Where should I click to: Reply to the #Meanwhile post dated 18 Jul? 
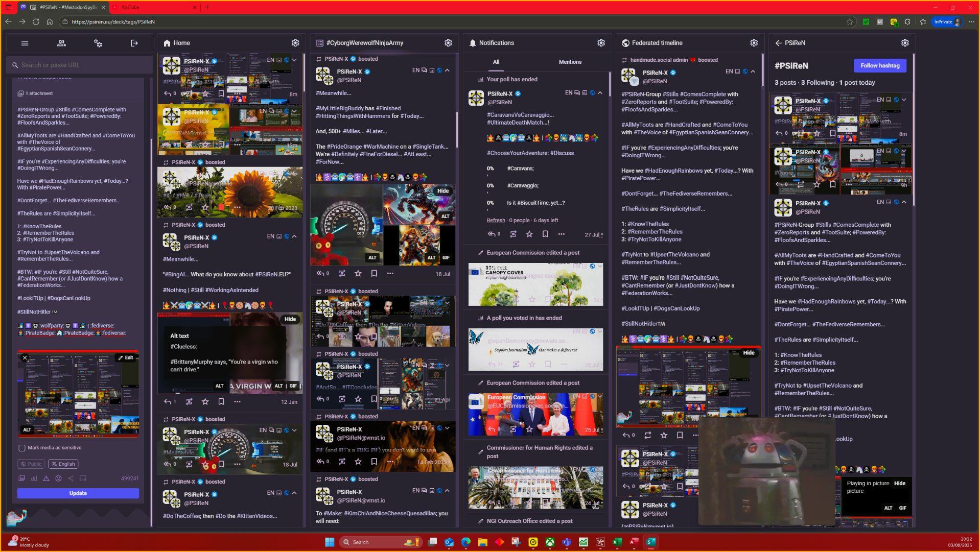pos(320,274)
